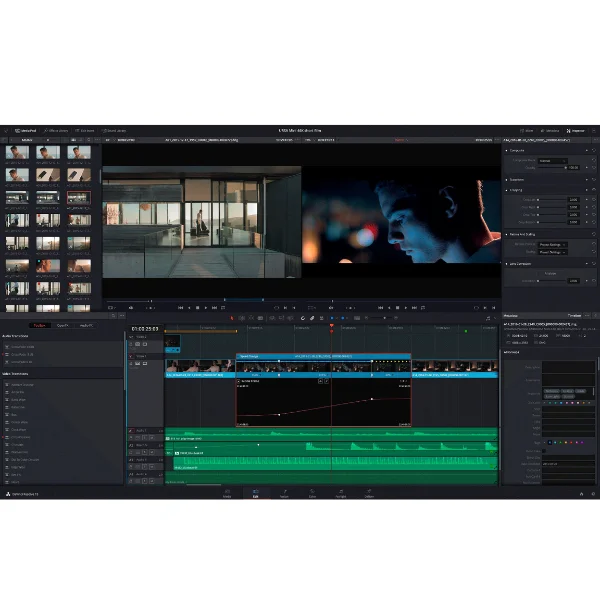Click the red playhead marker on timeline ruler

point(332,326)
